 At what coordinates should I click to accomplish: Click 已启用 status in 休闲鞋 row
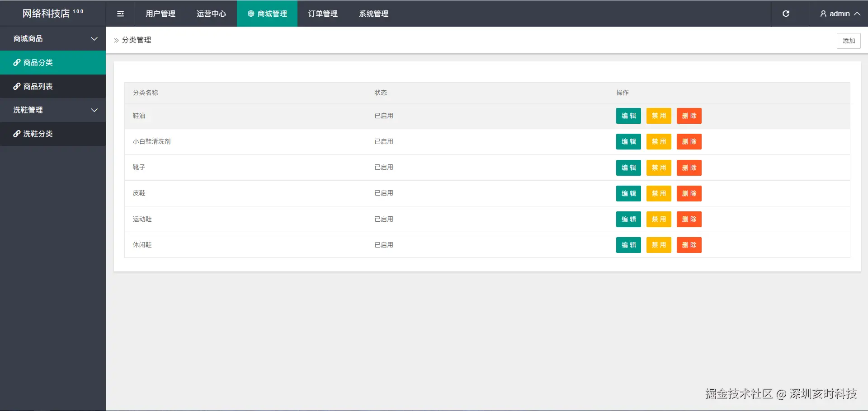(x=384, y=245)
